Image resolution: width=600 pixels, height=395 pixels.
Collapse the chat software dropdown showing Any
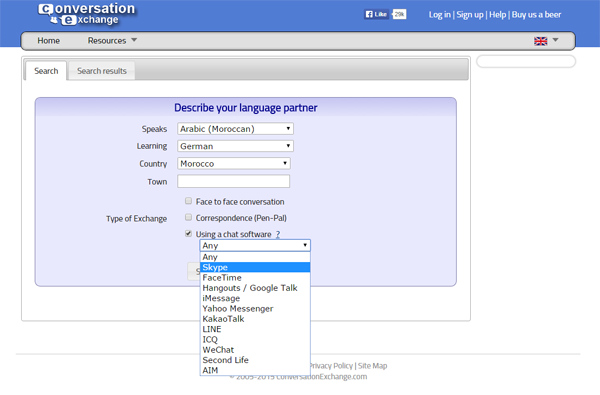click(255, 245)
